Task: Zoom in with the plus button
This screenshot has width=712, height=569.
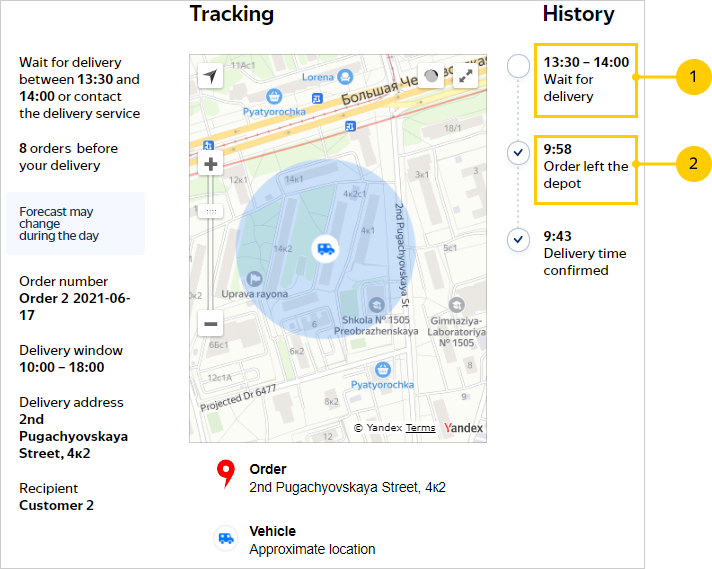Action: coord(211,165)
